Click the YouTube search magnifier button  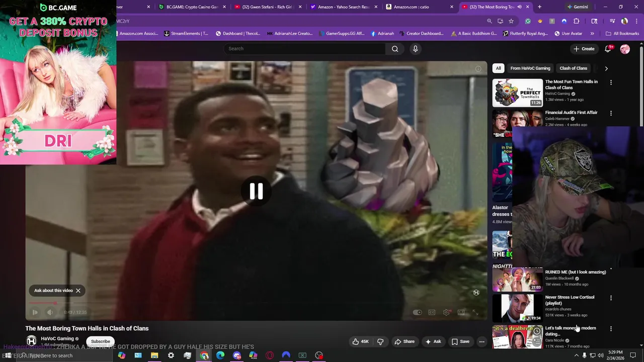[395, 49]
